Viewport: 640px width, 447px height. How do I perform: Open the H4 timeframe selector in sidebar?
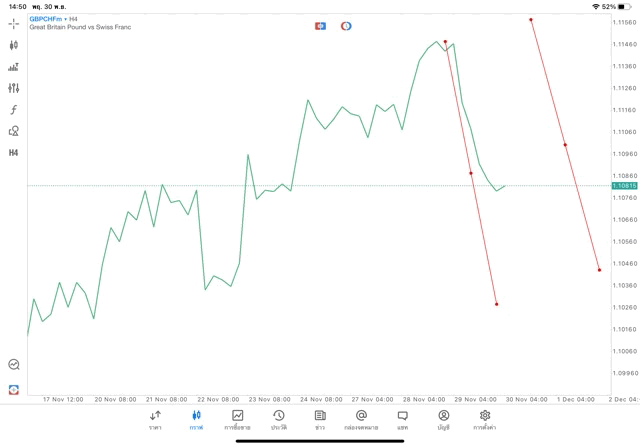[14, 153]
